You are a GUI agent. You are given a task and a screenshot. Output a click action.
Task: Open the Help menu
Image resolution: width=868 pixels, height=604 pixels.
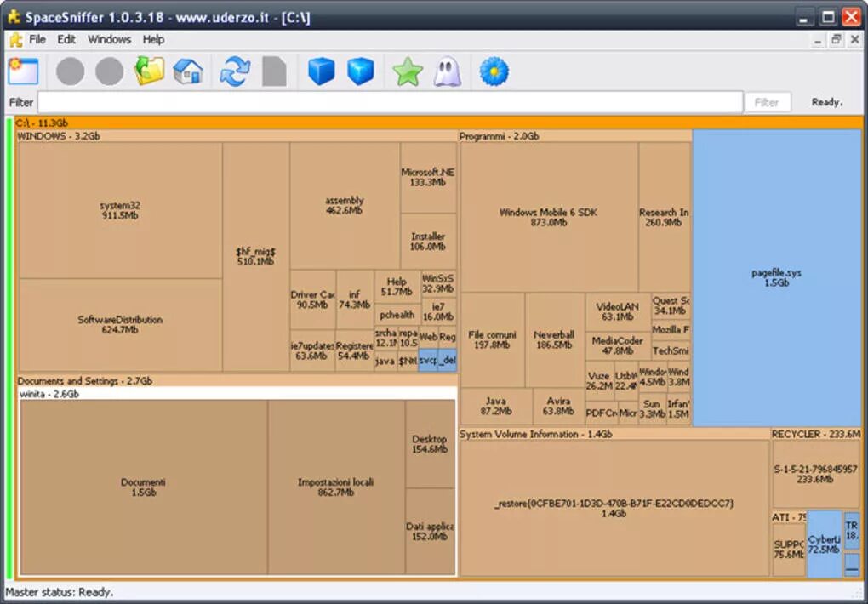click(x=153, y=39)
